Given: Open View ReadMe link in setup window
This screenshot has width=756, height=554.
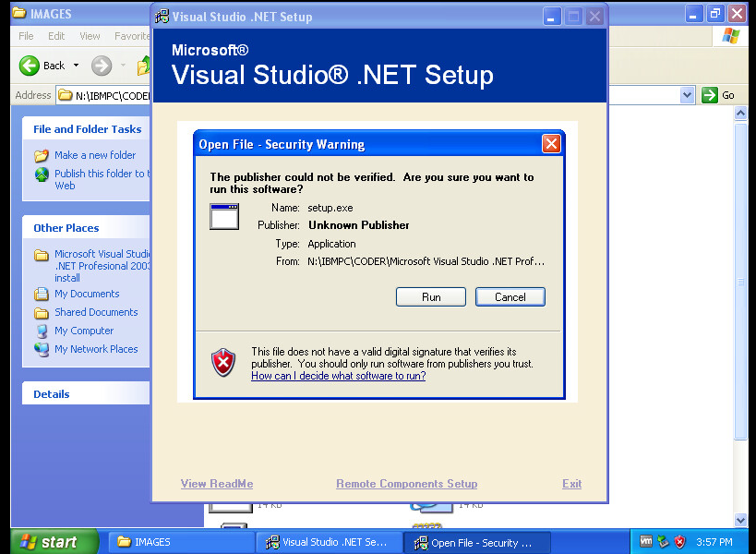Looking at the screenshot, I should [217, 484].
